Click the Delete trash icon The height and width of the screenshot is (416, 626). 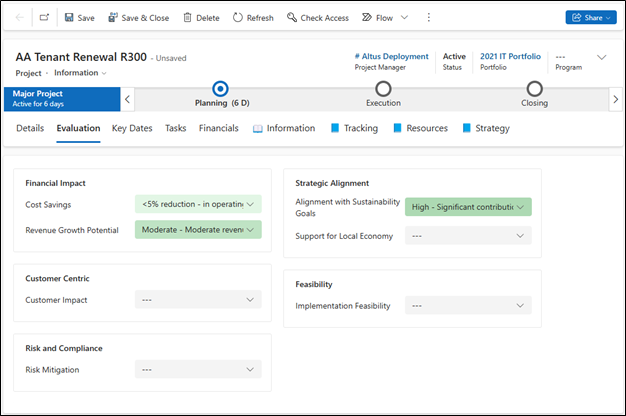(201, 17)
